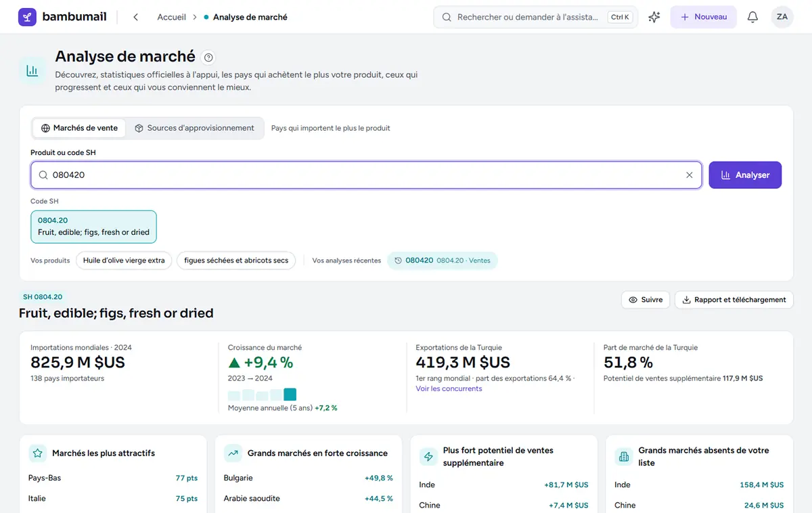Clear the product search with the X icon

click(690, 175)
